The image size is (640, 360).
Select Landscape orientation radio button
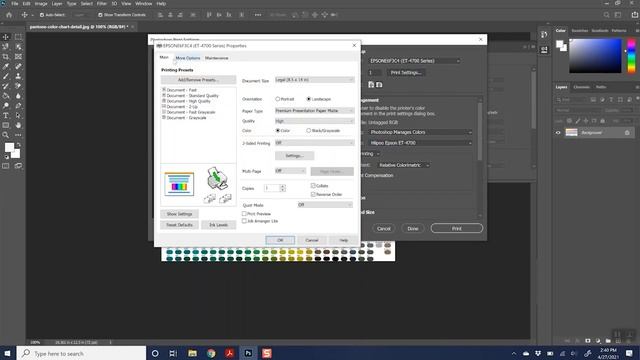[x=309, y=99]
